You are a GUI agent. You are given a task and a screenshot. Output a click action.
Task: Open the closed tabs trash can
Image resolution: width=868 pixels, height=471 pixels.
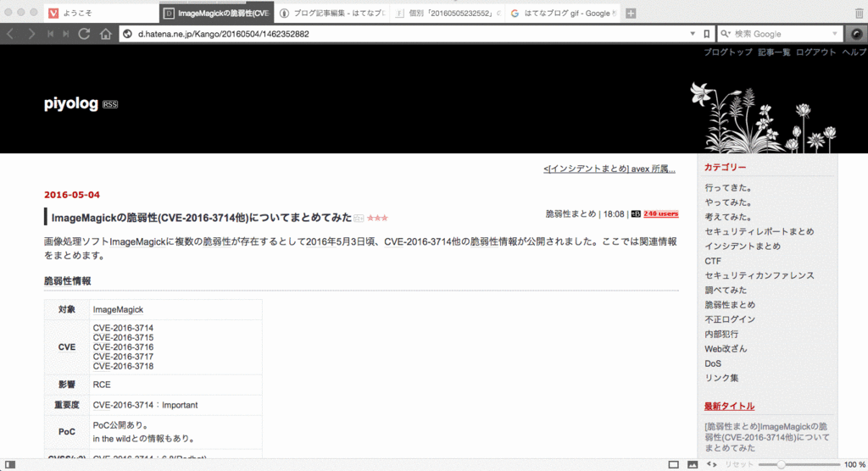tap(860, 14)
